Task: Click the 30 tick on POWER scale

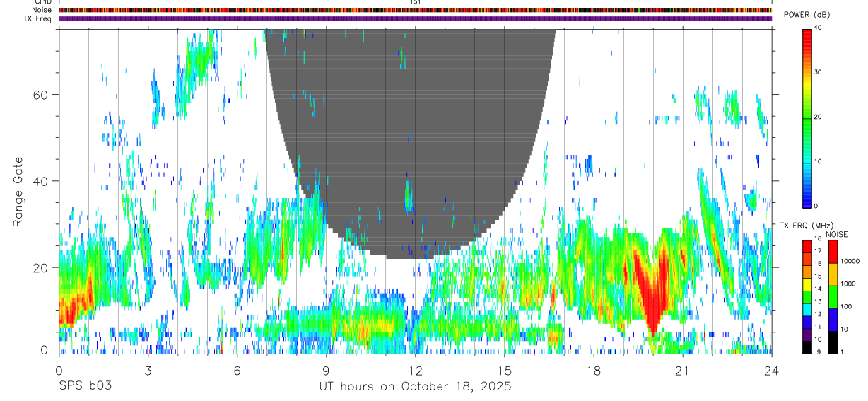Action: coord(819,72)
